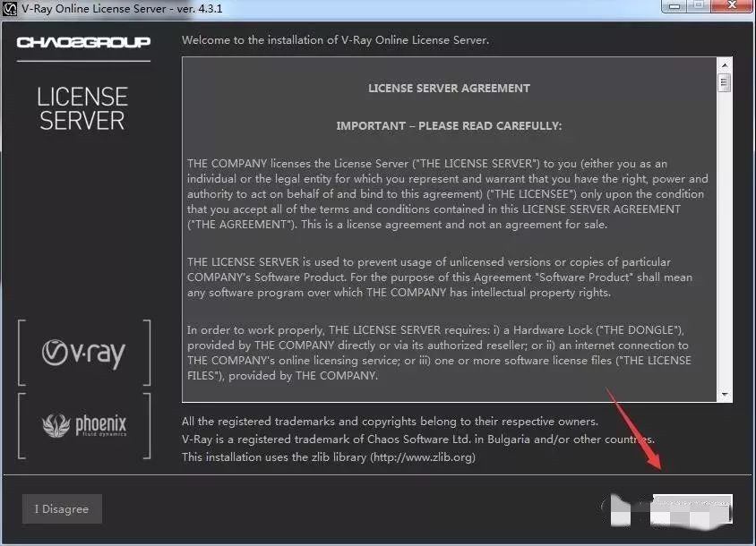Maximize the installer window
The width and height of the screenshot is (756, 546).
(698, 6)
